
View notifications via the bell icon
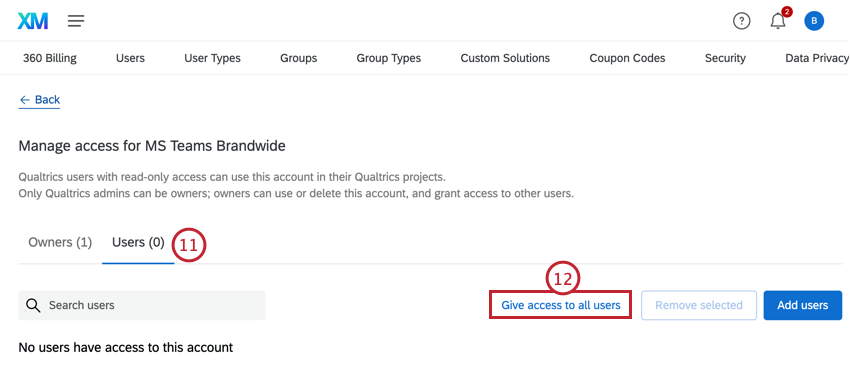tap(778, 22)
